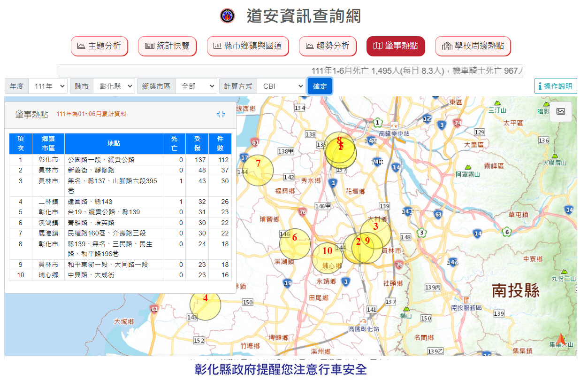This screenshot has width=588, height=382.
Task: Open the 統計快覽 tab
Action: 167,46
